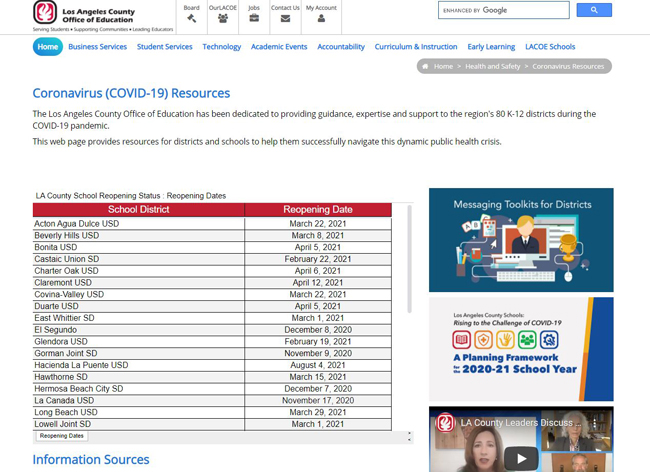Viewport: 650px width, 472px height.
Task: Click the red book icon in the framework banner
Action: 461,340
